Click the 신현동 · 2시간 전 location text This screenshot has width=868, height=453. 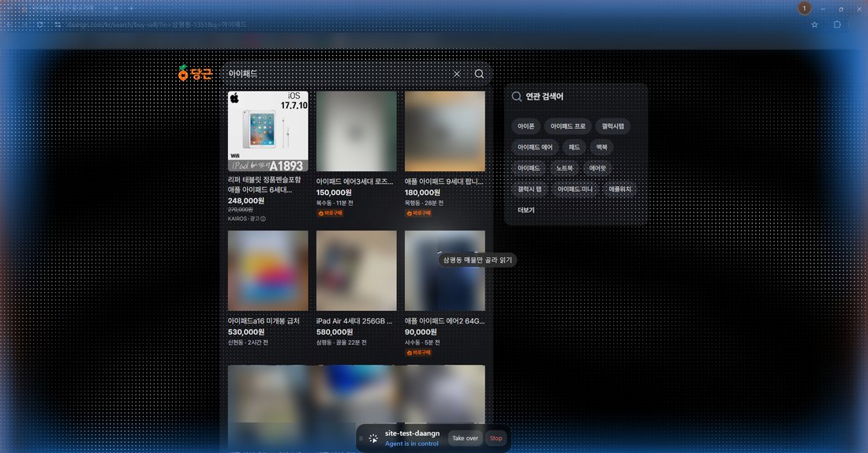click(248, 343)
